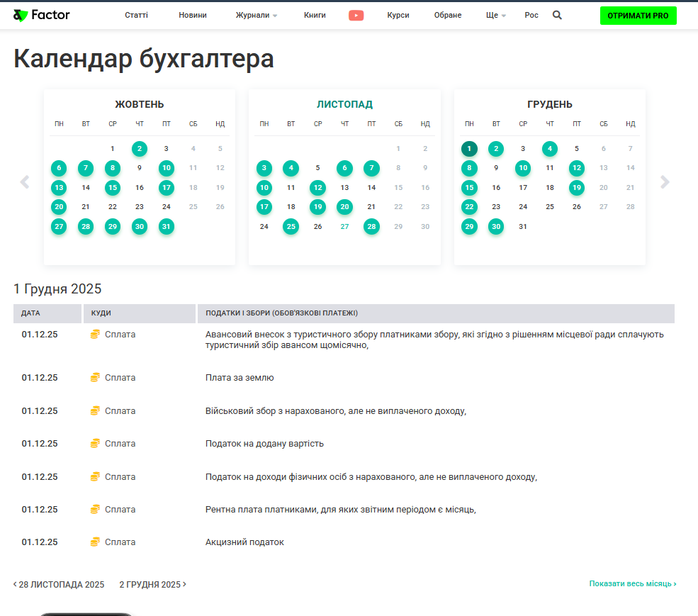Viewport: 698px width, 616px height.
Task: Go back to 28 ЛИСТОПАДА 2025
Action: click(x=59, y=585)
